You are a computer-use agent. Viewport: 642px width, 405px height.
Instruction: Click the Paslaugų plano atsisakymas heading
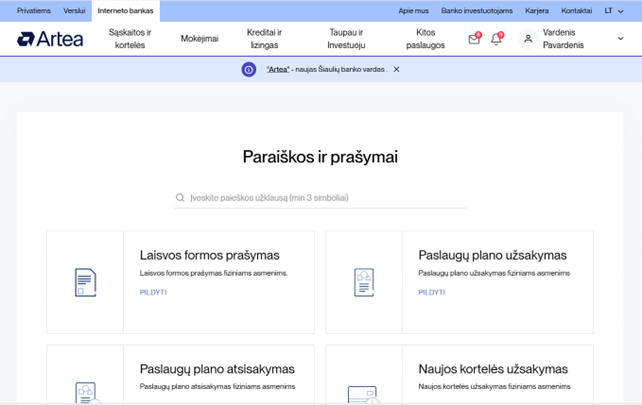(217, 369)
